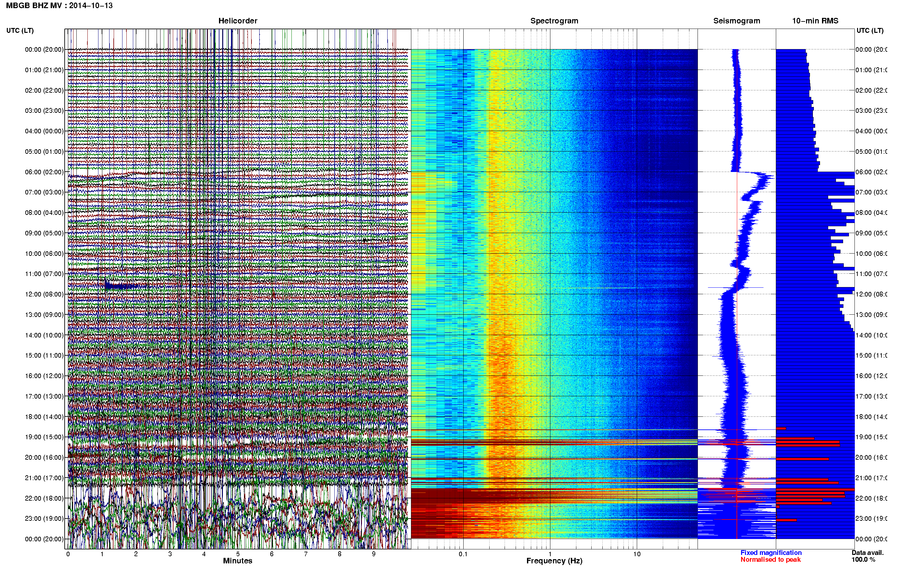Click the left '03:00 (23:00)' time label
Screen dimensions: 924x578
(44, 111)
